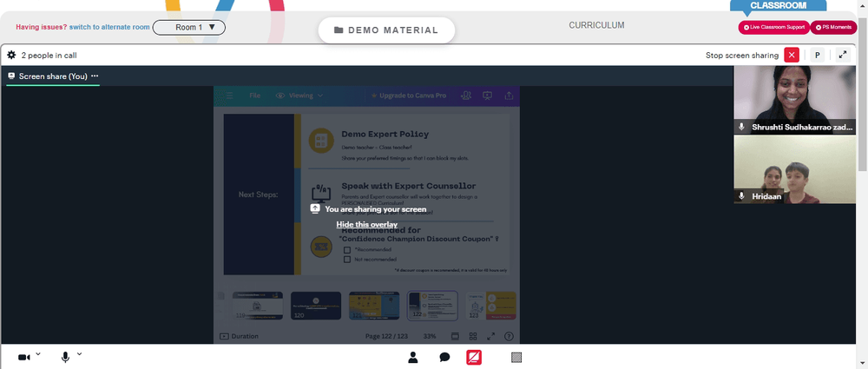The image size is (868, 369).
Task: Check the Recommended checkbox on slide
Action: tap(347, 250)
